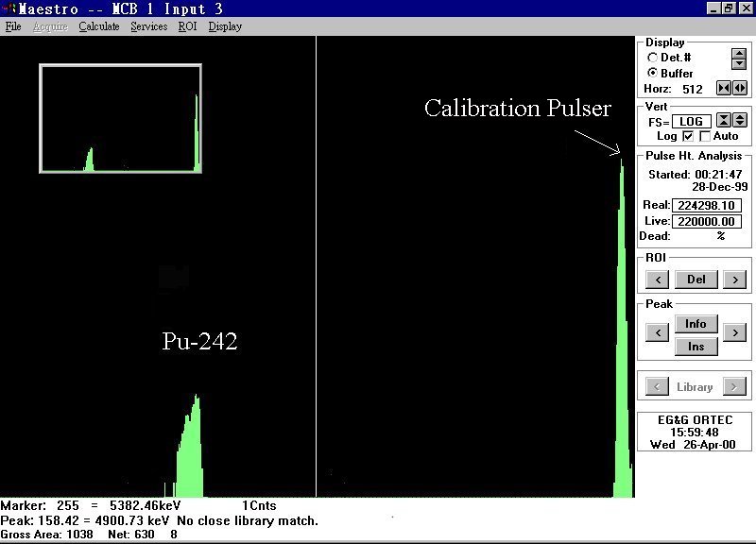Click the Live time preset field
Viewport: 756px width, 544px height.
click(x=707, y=221)
